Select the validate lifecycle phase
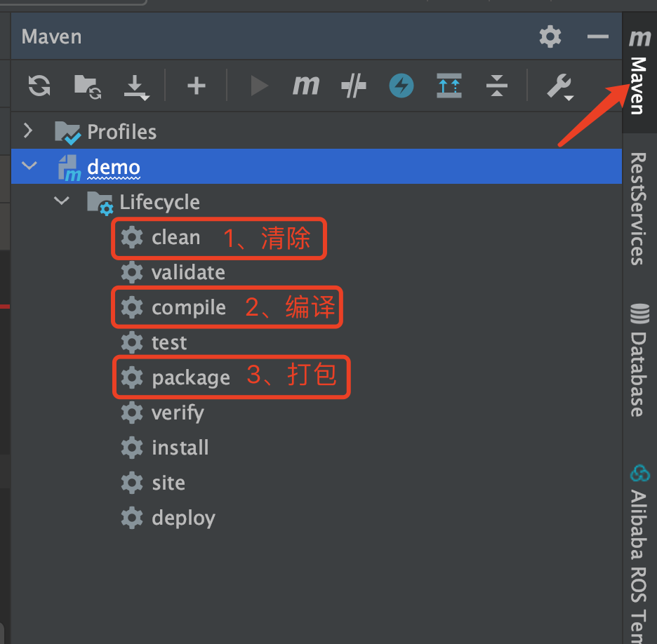 pyautogui.click(x=188, y=273)
